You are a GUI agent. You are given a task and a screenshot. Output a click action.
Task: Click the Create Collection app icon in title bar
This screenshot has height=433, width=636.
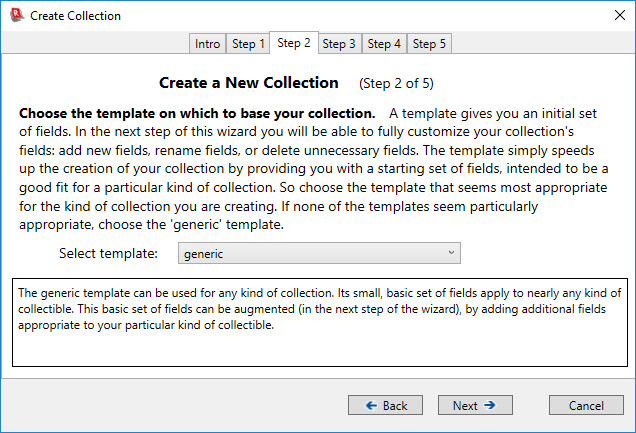pos(15,16)
